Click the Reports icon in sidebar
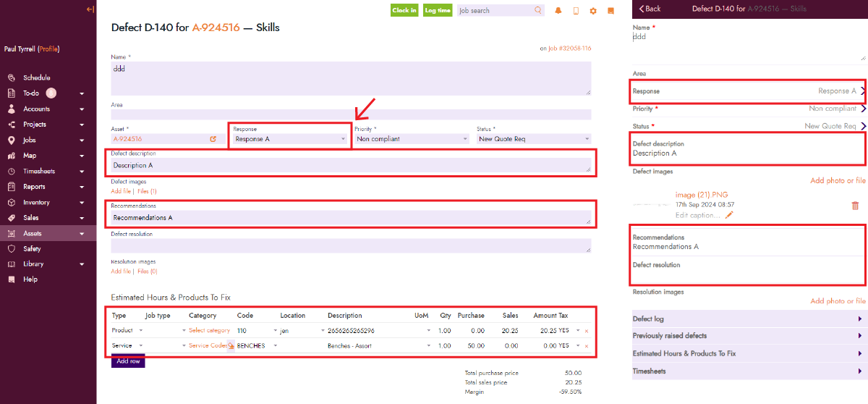Screen dimensions: 868x404 click(11, 187)
